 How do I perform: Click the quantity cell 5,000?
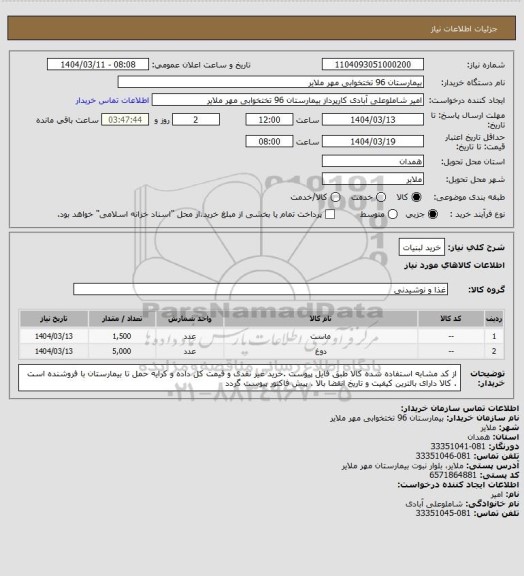pos(122,351)
